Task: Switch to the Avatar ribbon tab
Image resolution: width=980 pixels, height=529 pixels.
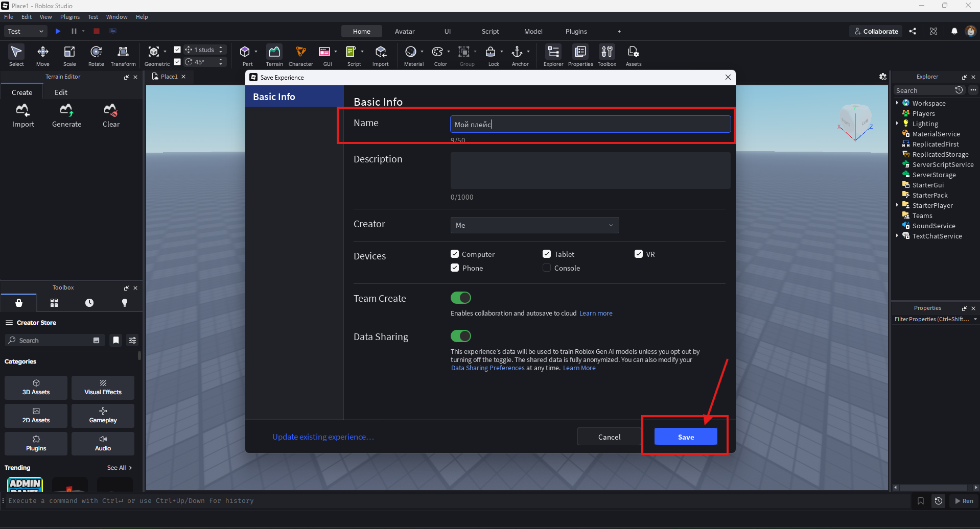Action: click(x=405, y=31)
